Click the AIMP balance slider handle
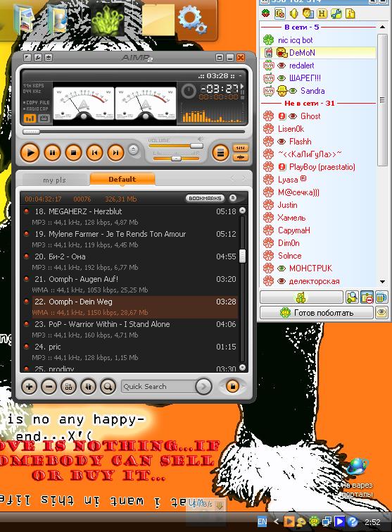This screenshot has width=392, height=532. tap(176, 159)
